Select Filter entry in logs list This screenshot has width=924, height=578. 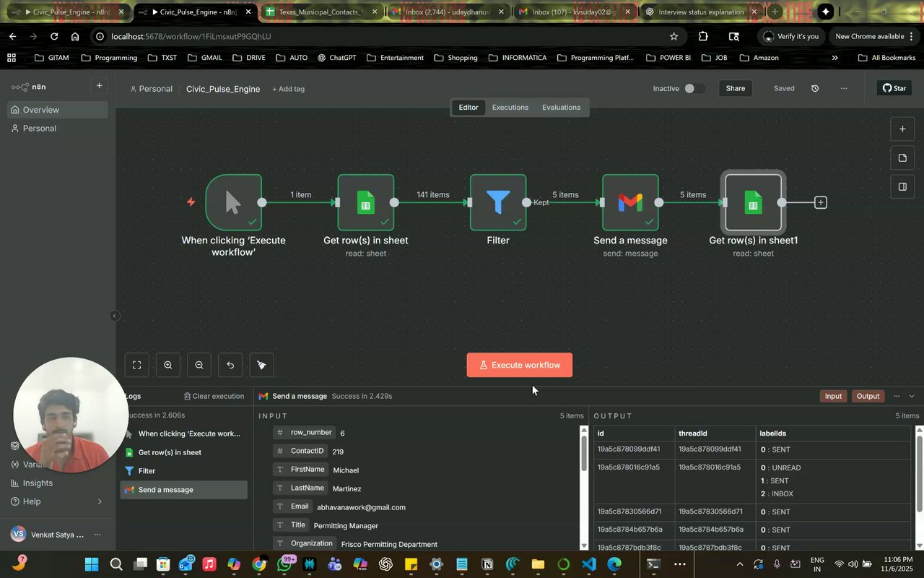point(183,471)
